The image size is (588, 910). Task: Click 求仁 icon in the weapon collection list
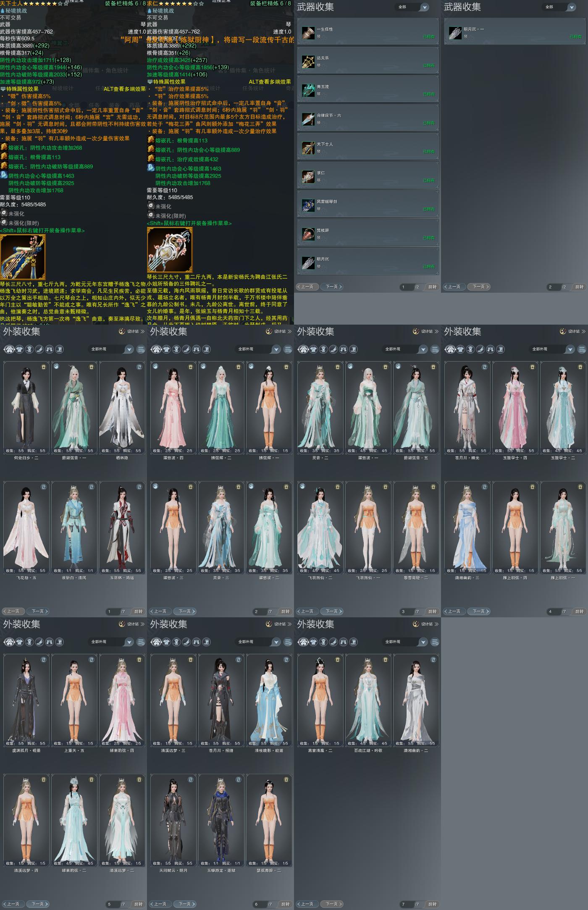tap(308, 176)
